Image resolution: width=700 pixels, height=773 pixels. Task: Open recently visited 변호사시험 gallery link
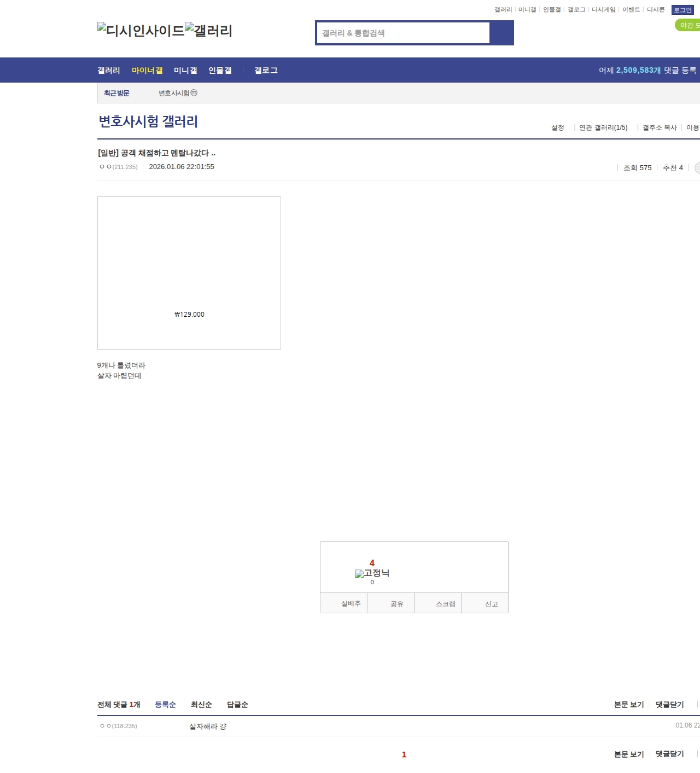coord(178,93)
